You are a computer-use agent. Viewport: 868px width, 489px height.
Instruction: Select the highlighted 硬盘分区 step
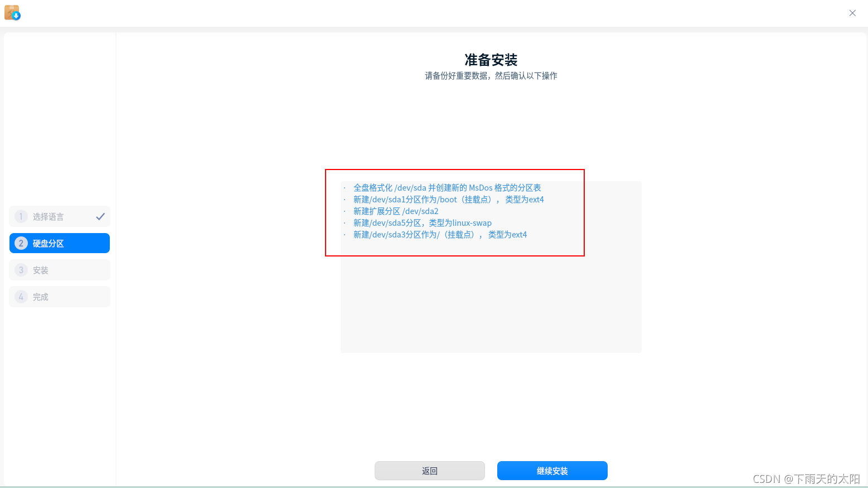[60, 243]
